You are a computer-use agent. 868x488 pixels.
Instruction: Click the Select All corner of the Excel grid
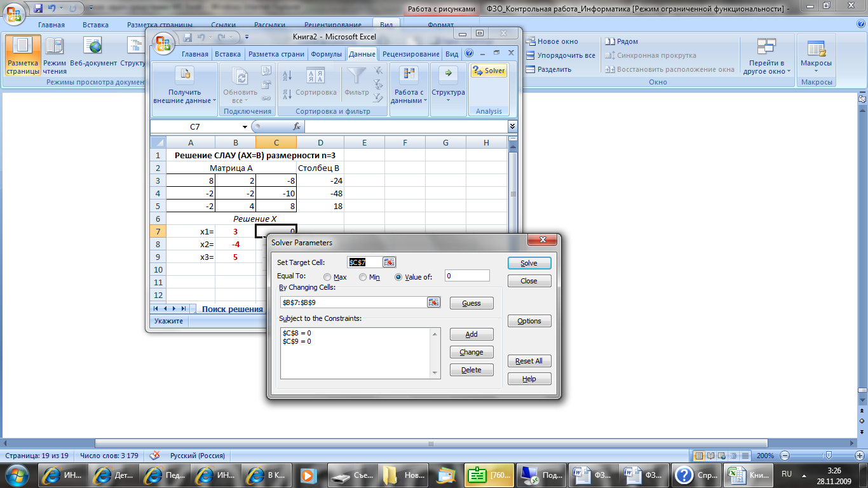pyautogui.click(x=158, y=143)
